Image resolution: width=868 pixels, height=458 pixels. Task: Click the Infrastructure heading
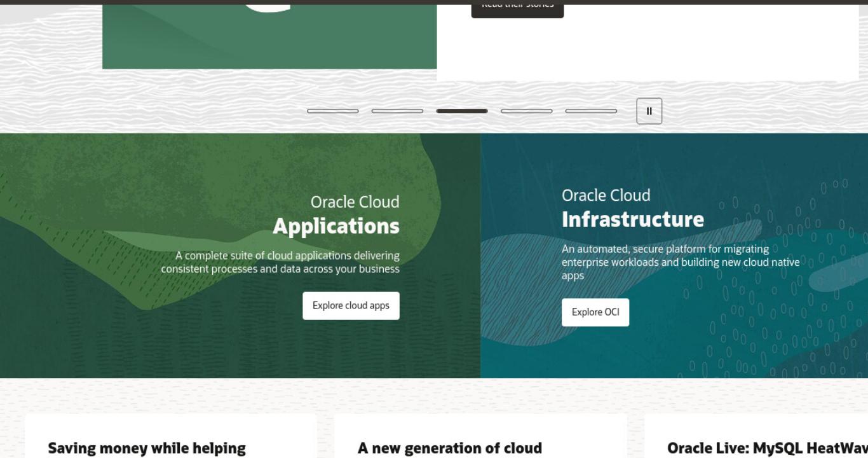tap(633, 219)
